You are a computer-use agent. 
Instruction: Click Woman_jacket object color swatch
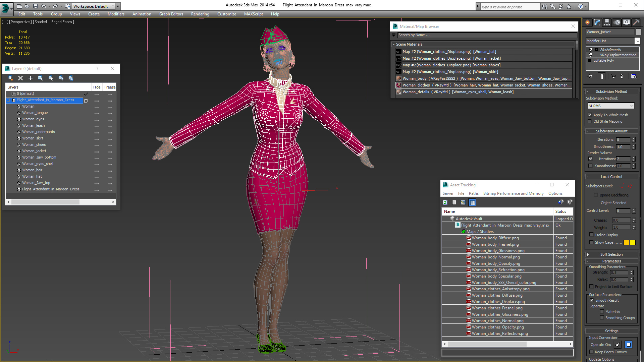point(639,32)
